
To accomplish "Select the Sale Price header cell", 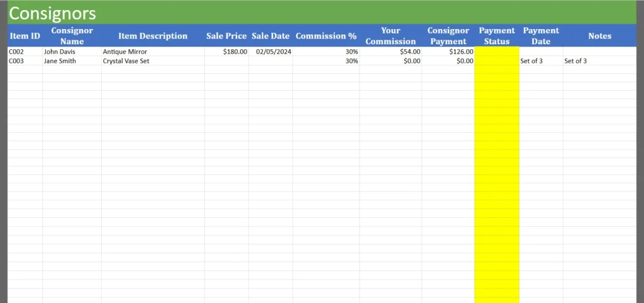I will click(x=226, y=36).
